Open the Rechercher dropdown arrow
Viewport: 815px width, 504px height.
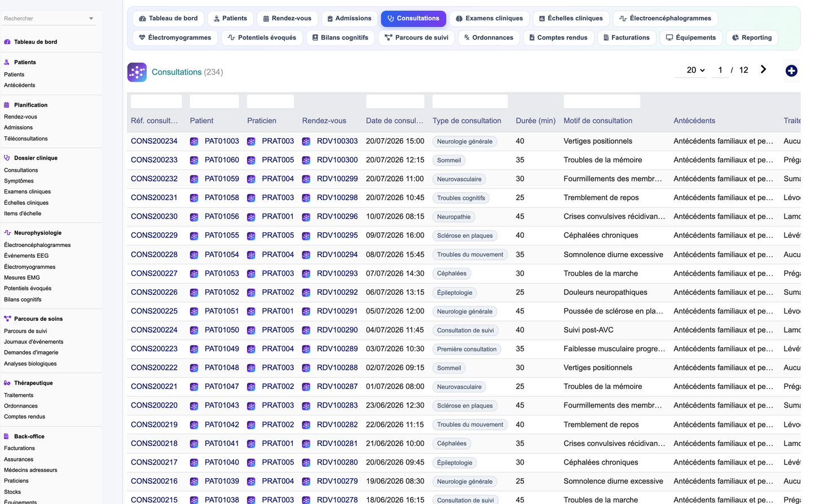pyautogui.click(x=91, y=19)
